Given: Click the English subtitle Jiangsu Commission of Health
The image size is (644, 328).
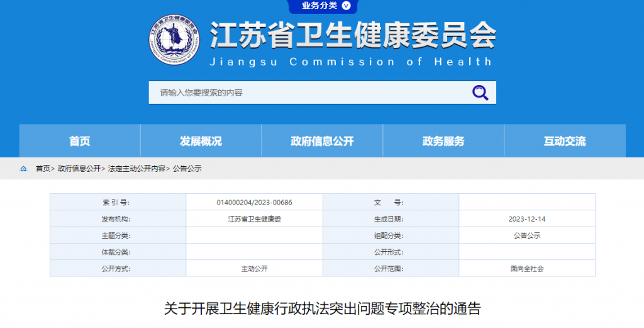Looking at the screenshot, I should tap(350, 62).
